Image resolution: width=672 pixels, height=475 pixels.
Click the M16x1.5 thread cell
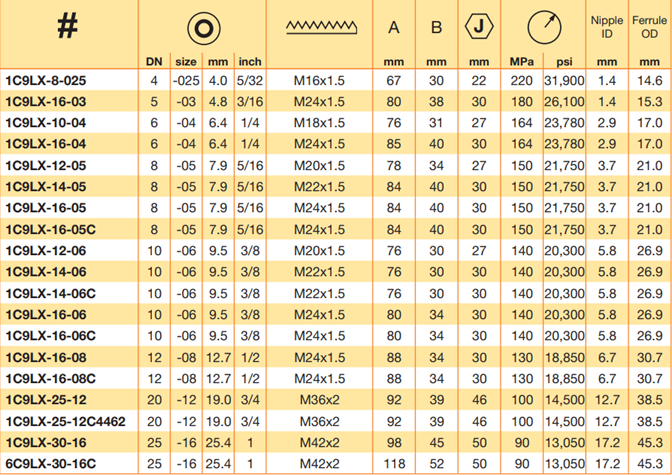point(323,80)
